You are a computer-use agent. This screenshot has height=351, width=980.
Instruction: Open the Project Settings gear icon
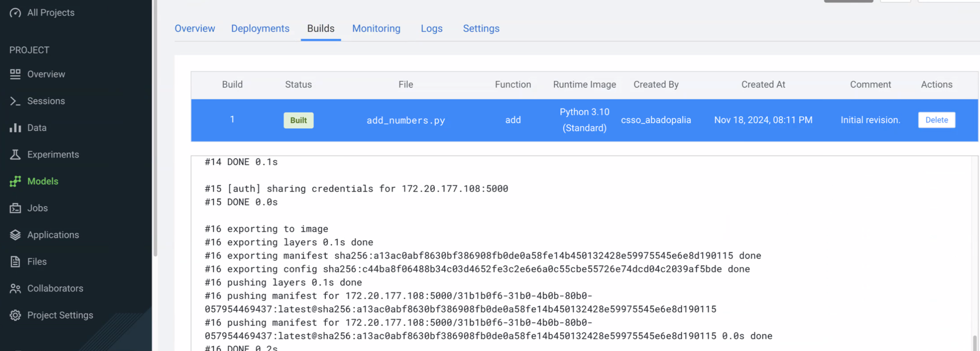click(15, 315)
